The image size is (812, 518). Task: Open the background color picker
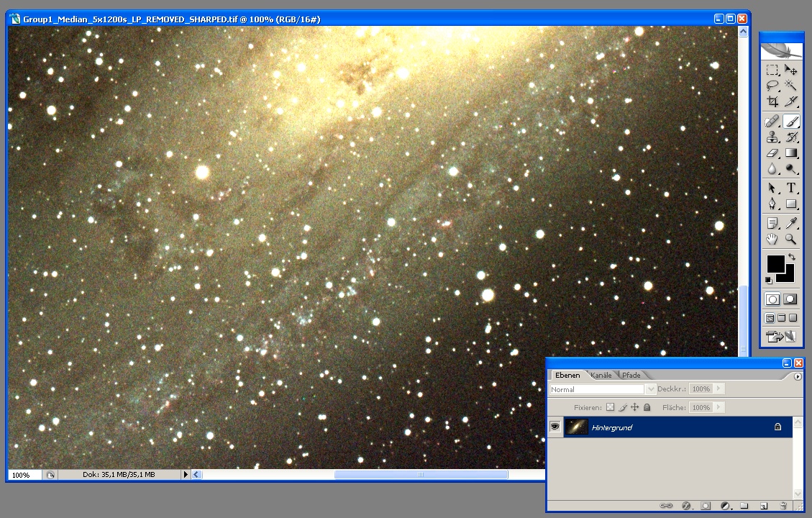pos(789,277)
